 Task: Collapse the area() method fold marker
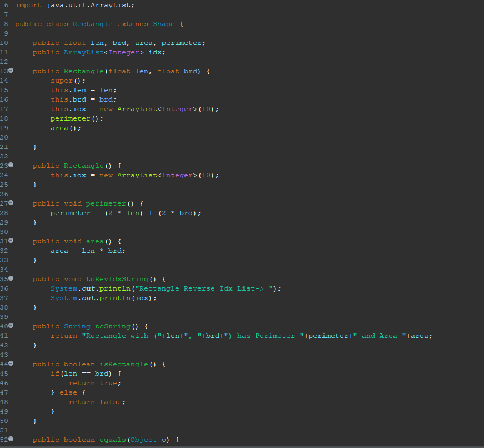11,241
